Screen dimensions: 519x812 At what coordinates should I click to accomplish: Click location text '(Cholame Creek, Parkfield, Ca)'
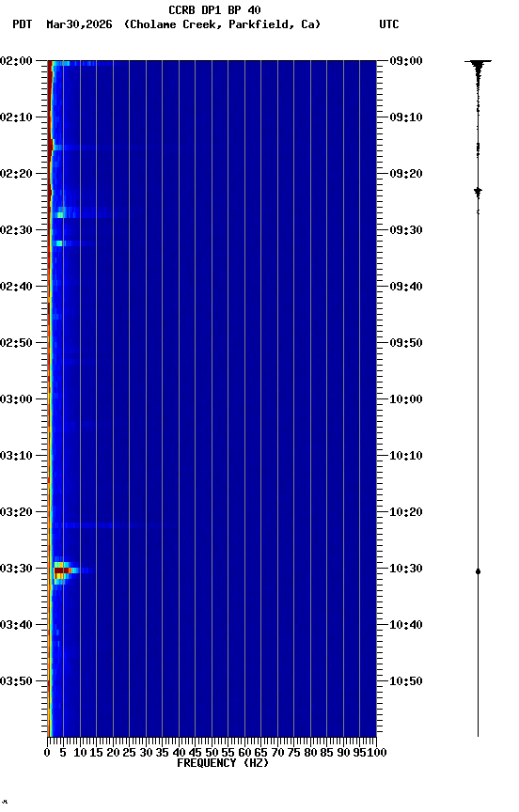[222, 24]
